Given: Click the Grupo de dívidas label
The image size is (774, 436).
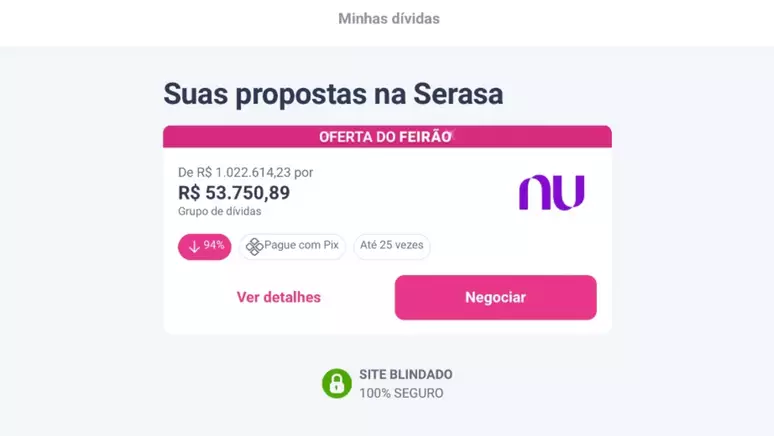Looking at the screenshot, I should click(x=220, y=211).
